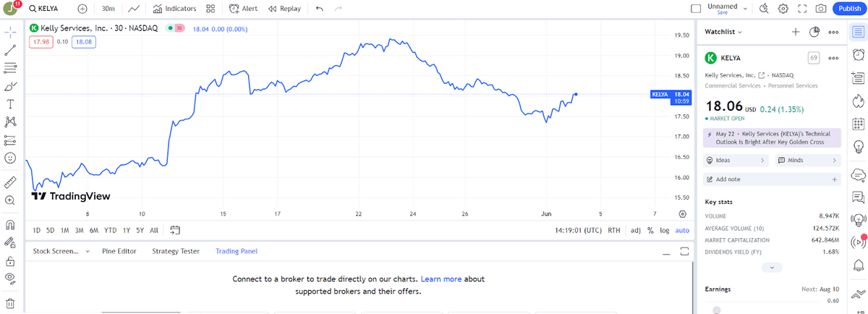Read the Golden Cross news headline
The image size is (868, 314).
tap(772, 137)
